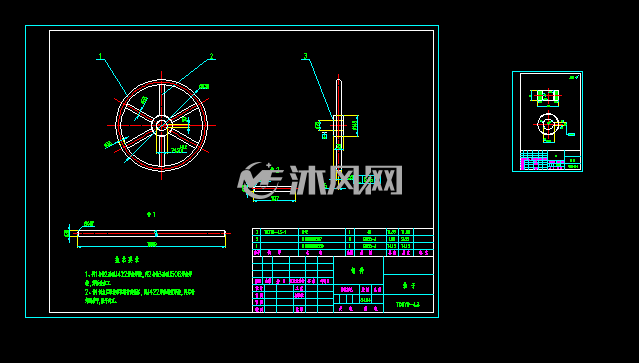Select the rectangular top view in the small right sheet
Screen dimensions: 639x363
click(x=547, y=96)
